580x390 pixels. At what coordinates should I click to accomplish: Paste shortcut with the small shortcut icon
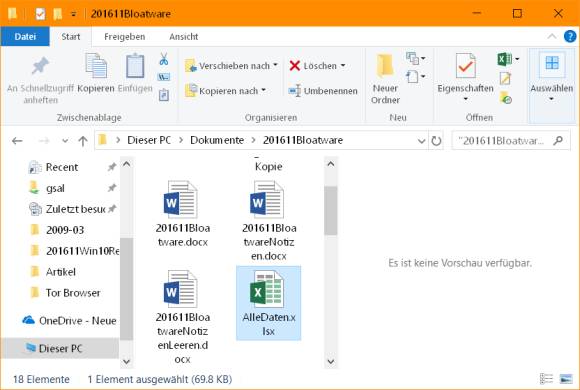pos(163,95)
